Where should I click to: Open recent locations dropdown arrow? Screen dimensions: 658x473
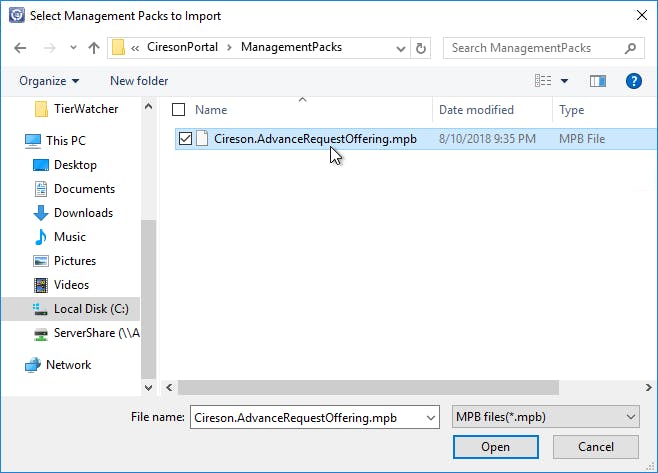[x=73, y=47]
